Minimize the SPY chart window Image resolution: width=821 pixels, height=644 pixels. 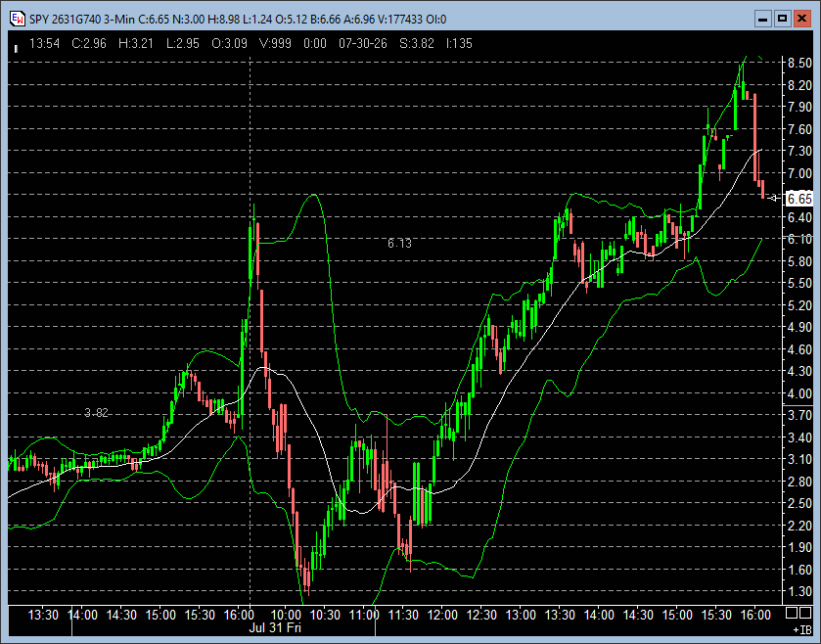click(763, 19)
